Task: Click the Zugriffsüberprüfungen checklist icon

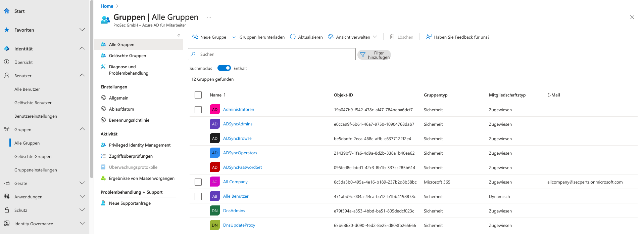Action: [x=103, y=156]
